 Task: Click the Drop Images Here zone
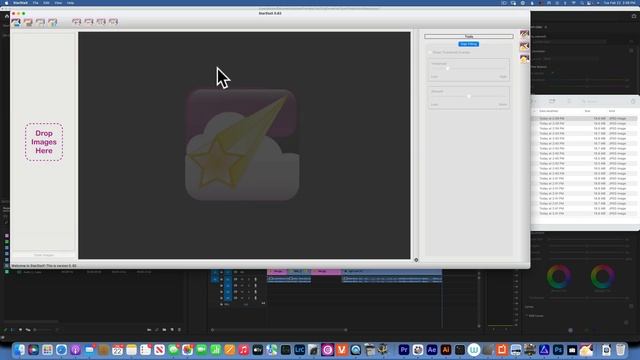click(x=44, y=142)
